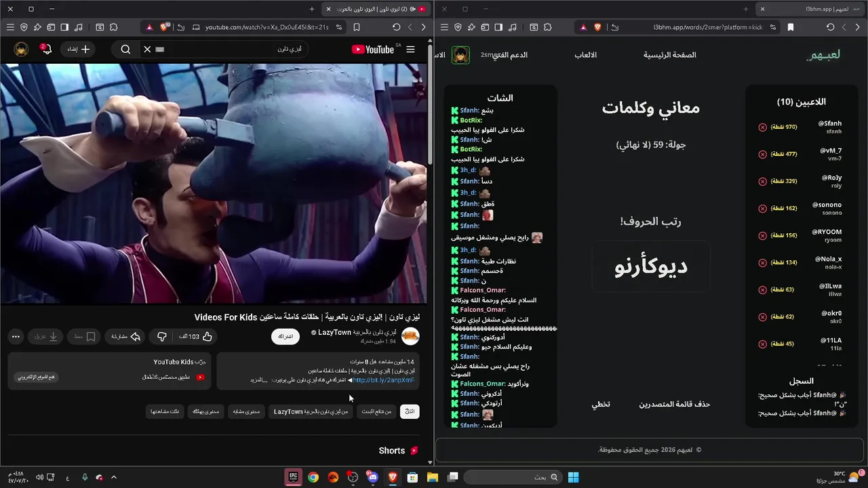Open Brave Shields lion in l3bhm window
Viewport: 868px width, 488px height.
[598, 27]
